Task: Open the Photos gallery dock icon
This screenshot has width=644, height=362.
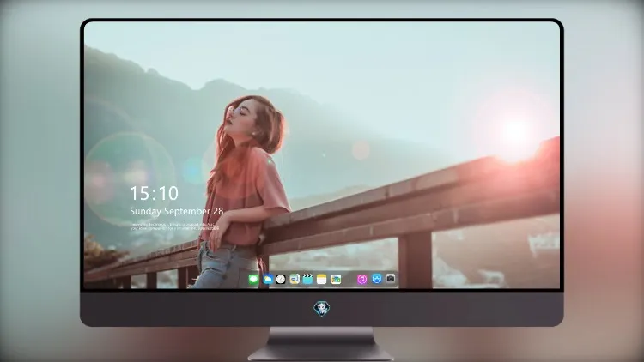Action: [x=336, y=280]
